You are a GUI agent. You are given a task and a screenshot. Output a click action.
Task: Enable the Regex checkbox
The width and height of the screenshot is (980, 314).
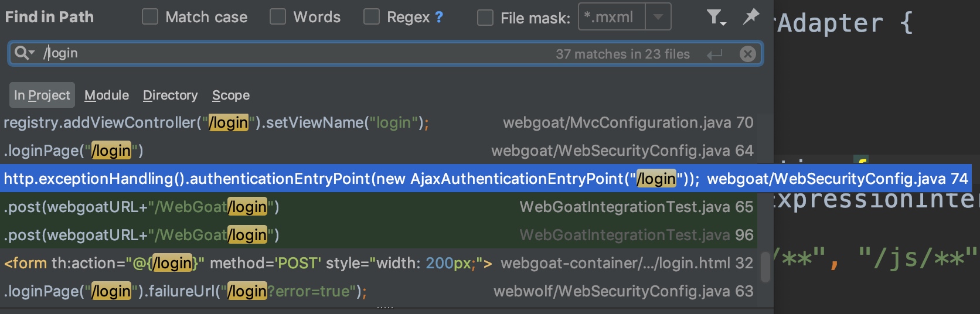tap(372, 16)
